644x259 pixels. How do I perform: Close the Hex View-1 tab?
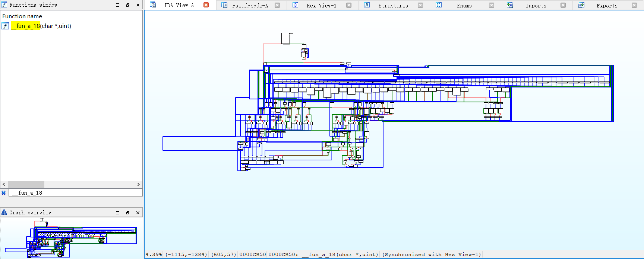349,5
